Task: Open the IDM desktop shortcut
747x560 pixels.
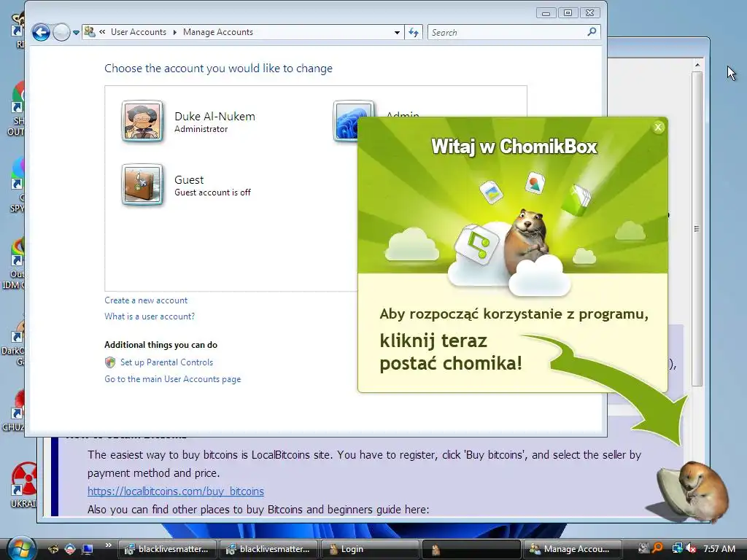Action: click(15, 264)
